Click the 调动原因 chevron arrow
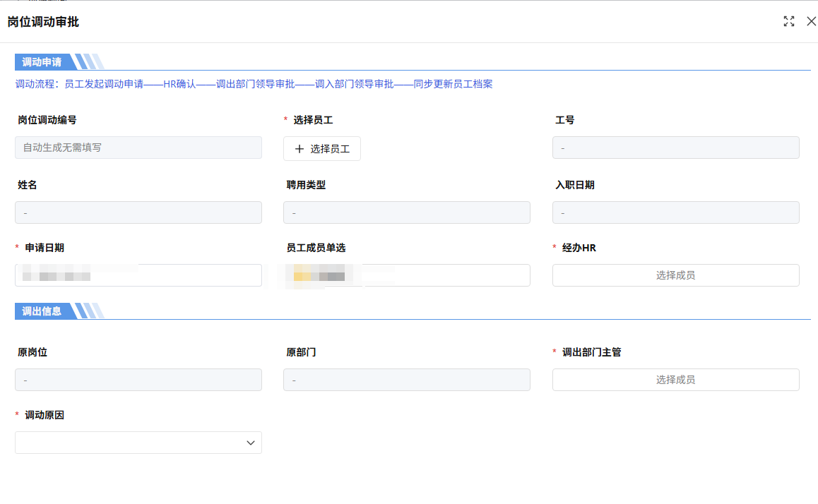 tap(250, 443)
